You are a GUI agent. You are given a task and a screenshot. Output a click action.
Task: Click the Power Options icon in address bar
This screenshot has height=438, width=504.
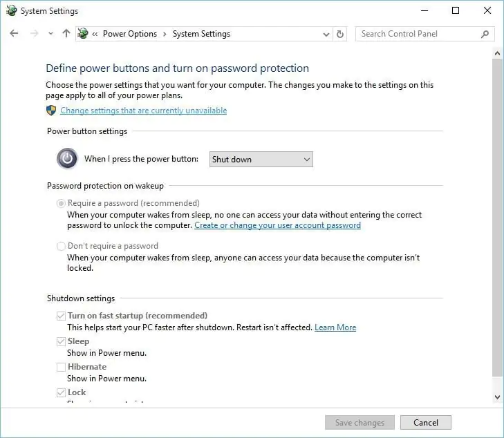(x=83, y=33)
